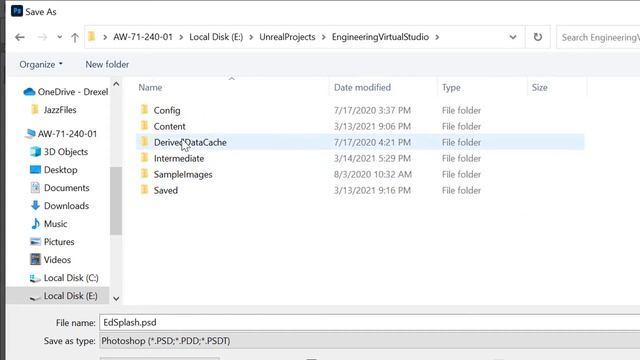Expand chevron after AW-71-240-01 breadcrumb
640x360 pixels.
click(x=181, y=37)
